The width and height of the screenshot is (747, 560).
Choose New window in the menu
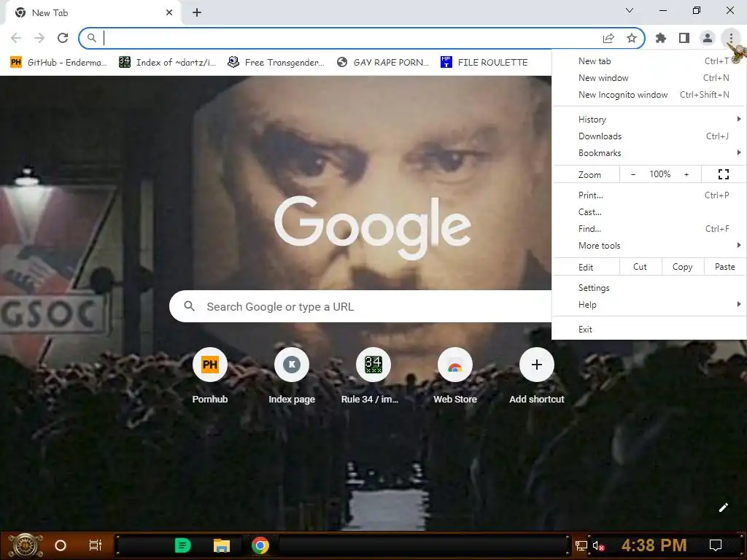(649, 77)
